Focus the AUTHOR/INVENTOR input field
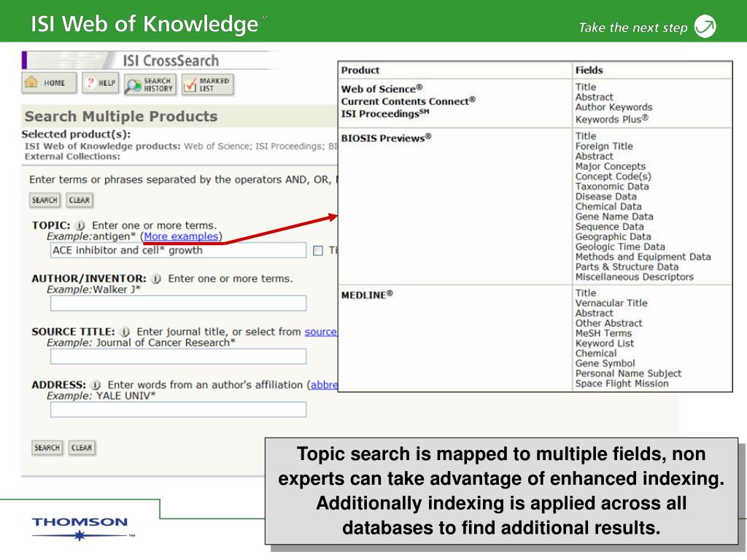The width and height of the screenshot is (747, 560). 178,303
